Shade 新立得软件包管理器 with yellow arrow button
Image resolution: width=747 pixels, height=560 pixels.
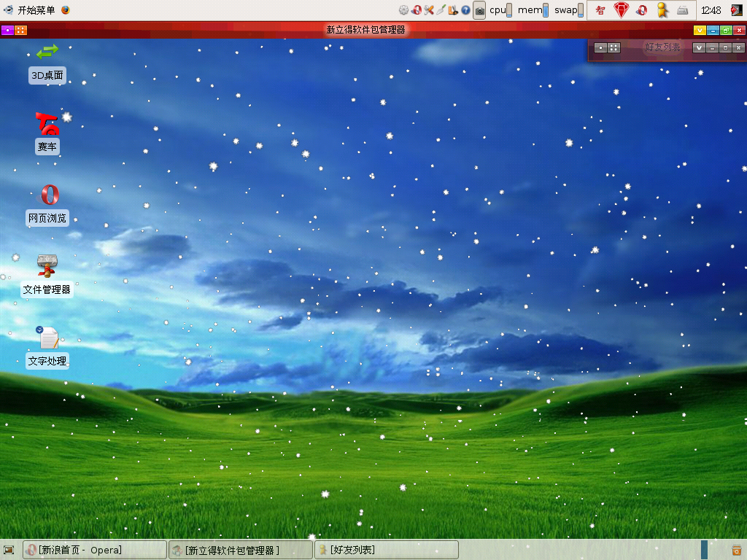coord(700,31)
